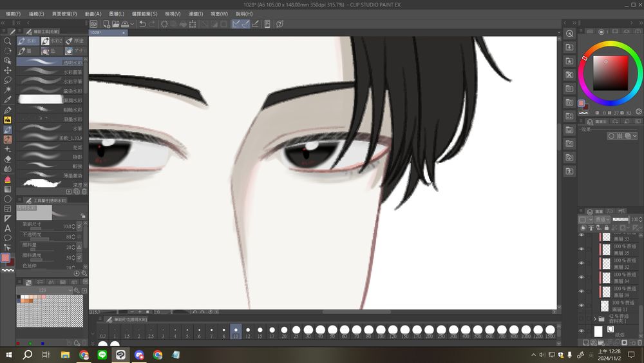
Task: Click the Scale/Rotate transform icon
Action: (x=192, y=24)
